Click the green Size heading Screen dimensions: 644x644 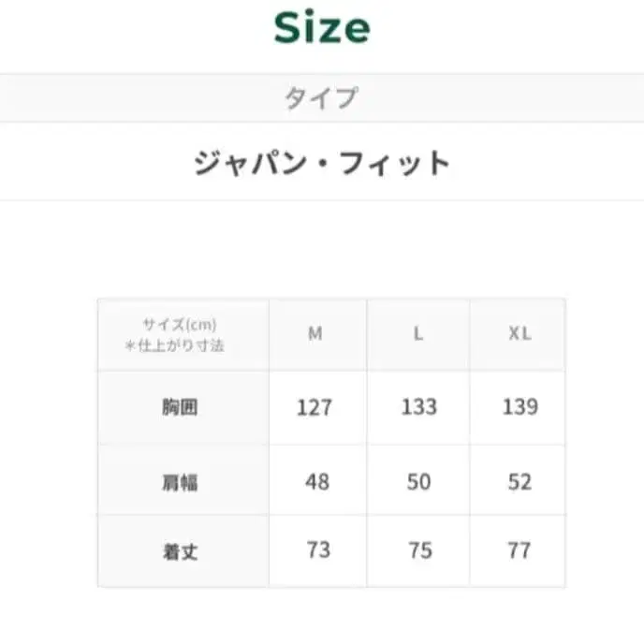(322, 28)
